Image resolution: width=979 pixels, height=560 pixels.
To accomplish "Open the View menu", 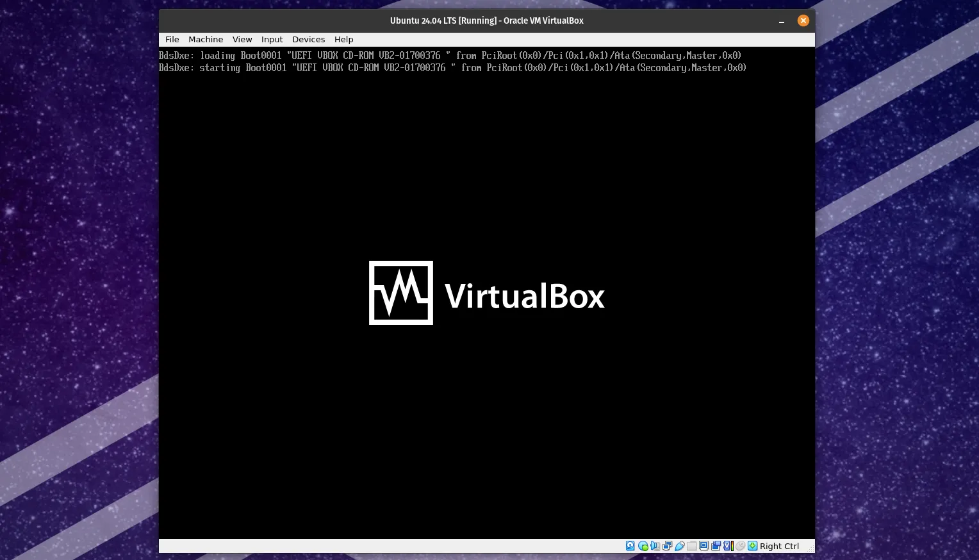I will click(x=242, y=39).
